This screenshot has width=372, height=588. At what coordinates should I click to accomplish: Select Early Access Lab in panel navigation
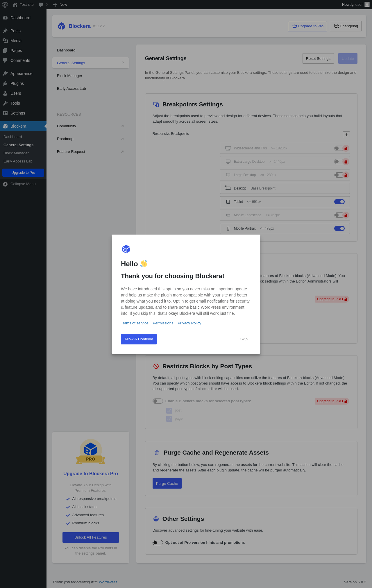91,89
